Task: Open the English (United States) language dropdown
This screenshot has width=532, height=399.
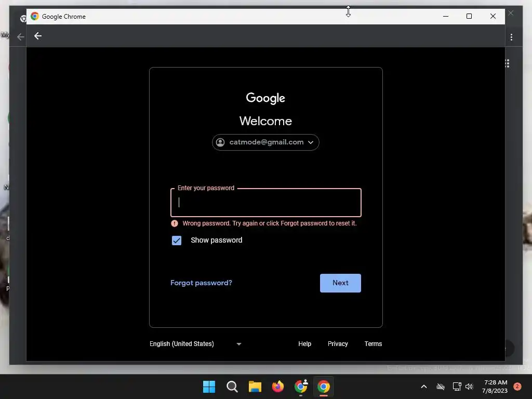Action: pos(195,344)
